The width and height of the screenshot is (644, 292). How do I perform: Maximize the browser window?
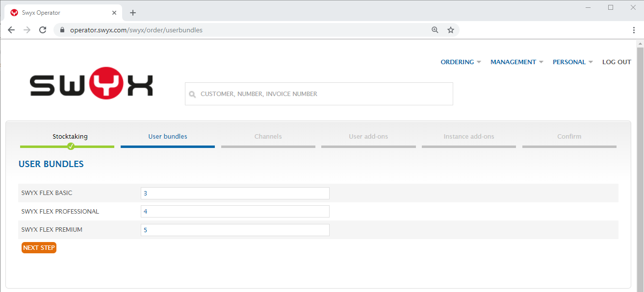pyautogui.click(x=611, y=7)
